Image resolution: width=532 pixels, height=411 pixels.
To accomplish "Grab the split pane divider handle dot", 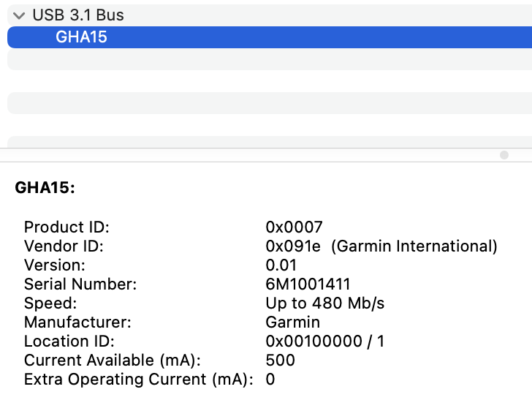I will click(503, 155).
